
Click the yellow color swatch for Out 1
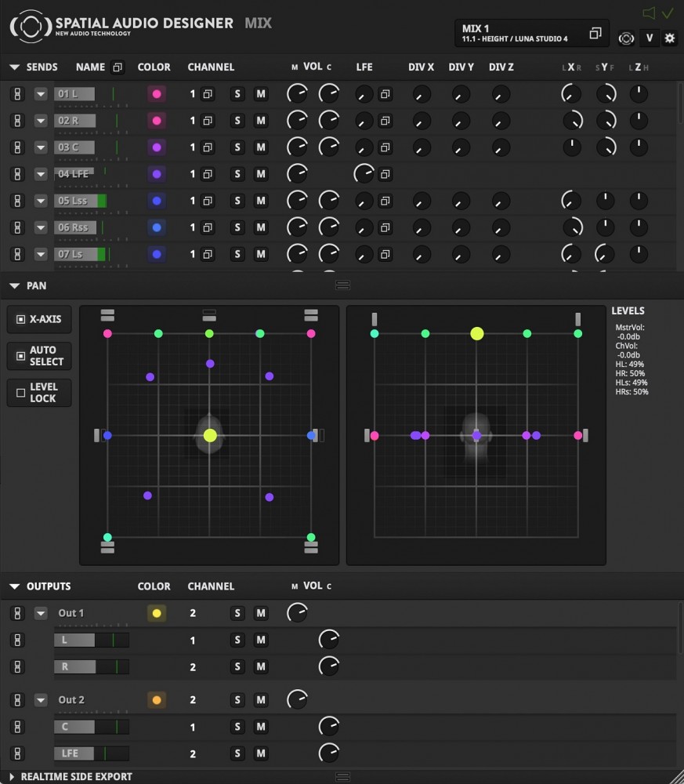pyautogui.click(x=157, y=613)
